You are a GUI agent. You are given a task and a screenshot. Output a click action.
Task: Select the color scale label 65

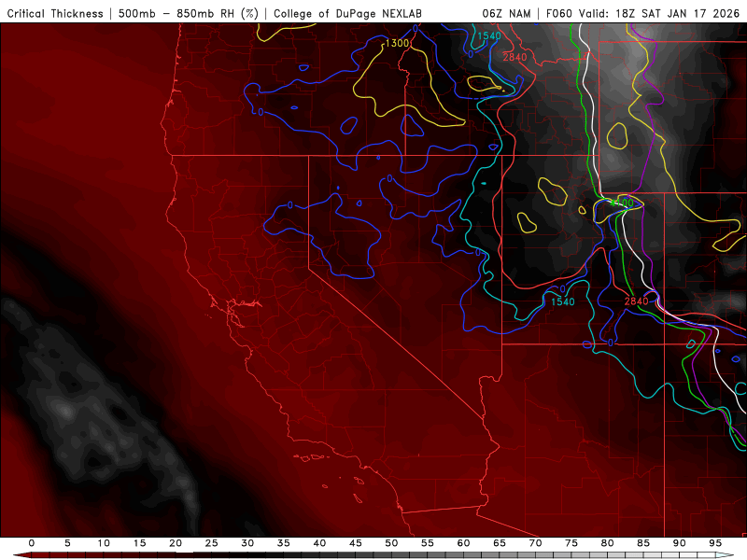coord(500,543)
